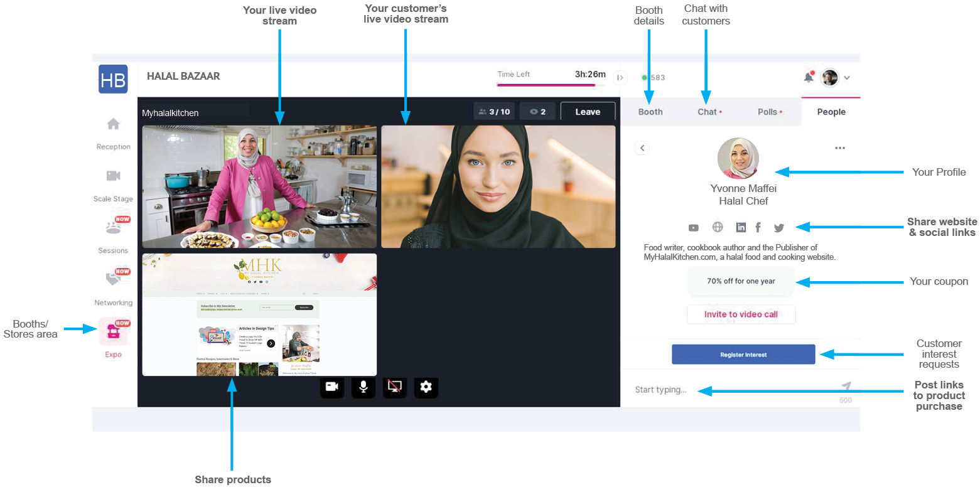Open the Reception area
This screenshot has height=497, width=980.
(x=113, y=133)
